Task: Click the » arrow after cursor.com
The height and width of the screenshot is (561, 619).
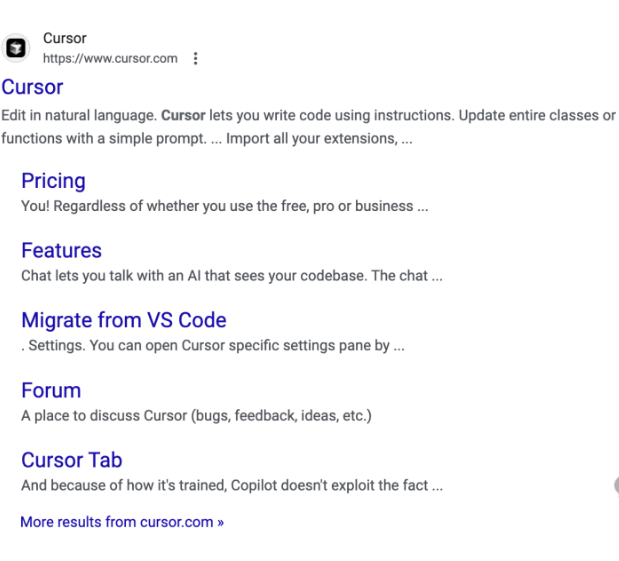Action: (x=220, y=522)
